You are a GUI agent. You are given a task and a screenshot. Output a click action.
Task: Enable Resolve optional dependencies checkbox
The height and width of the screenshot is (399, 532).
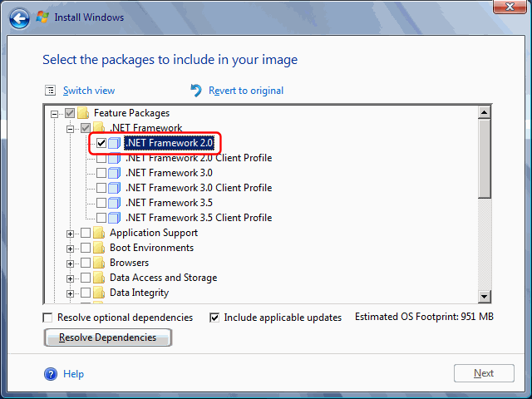[47, 318]
